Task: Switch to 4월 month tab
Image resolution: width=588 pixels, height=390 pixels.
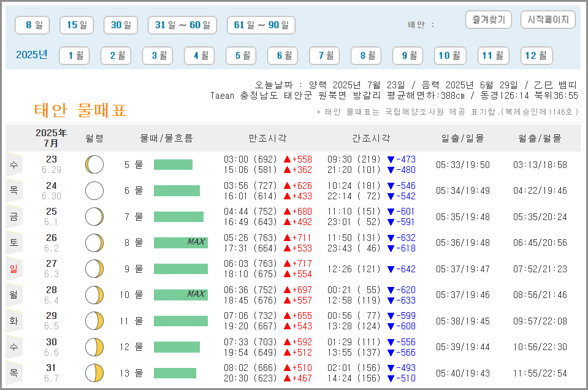Action: (199, 56)
